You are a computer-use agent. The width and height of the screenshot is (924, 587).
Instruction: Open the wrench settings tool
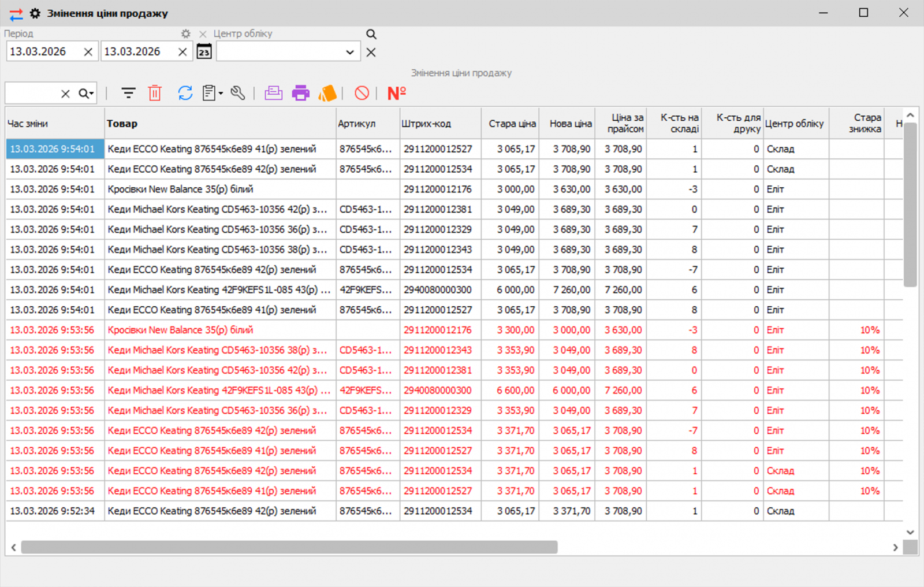(238, 93)
